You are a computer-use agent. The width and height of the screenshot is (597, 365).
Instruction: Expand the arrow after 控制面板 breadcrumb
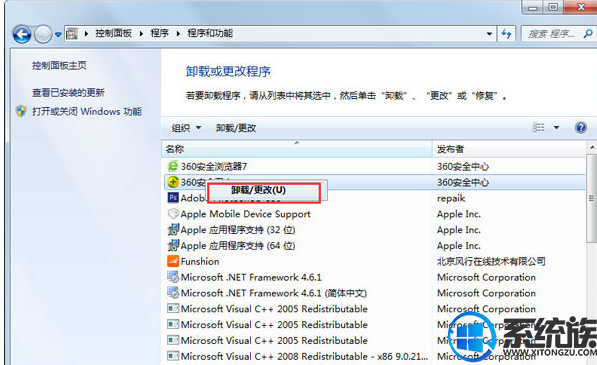click(x=141, y=34)
